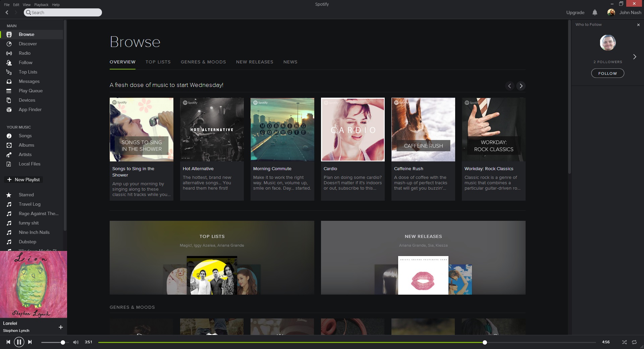Create a New Playlist
Image resolution: width=644 pixels, height=349 pixels.
pos(23,180)
